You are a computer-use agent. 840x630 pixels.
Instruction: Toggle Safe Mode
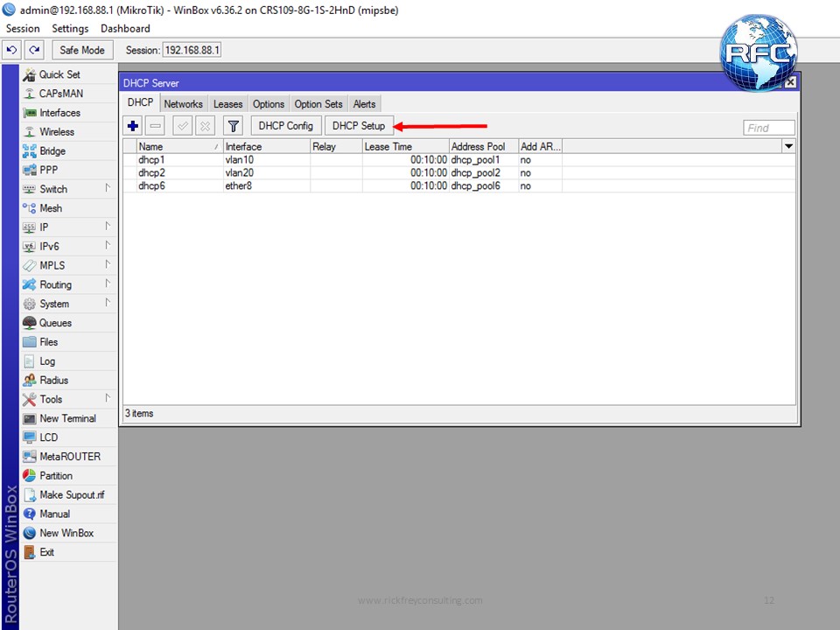point(82,50)
